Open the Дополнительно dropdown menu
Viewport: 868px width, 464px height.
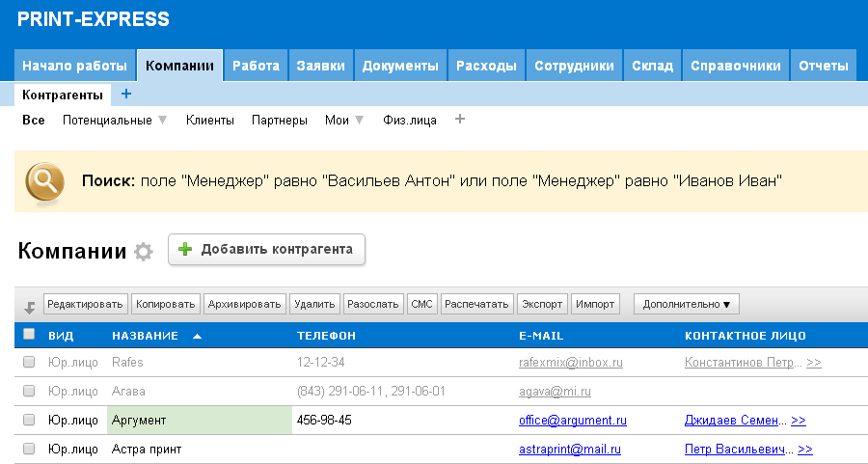coord(686,304)
